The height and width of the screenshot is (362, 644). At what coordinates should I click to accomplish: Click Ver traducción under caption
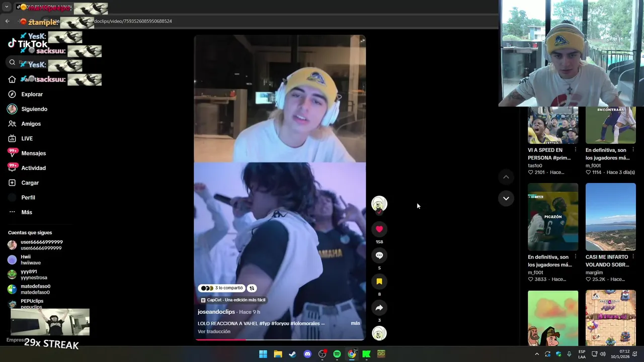coord(214,332)
